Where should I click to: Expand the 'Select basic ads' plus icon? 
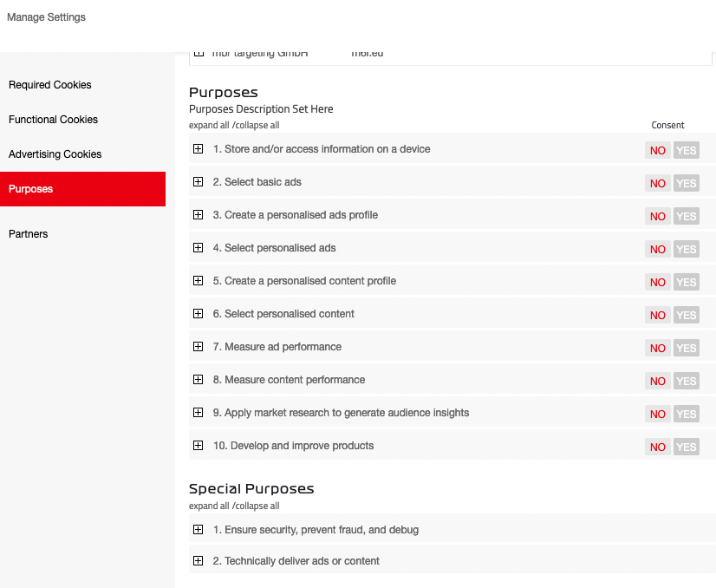pyautogui.click(x=198, y=182)
